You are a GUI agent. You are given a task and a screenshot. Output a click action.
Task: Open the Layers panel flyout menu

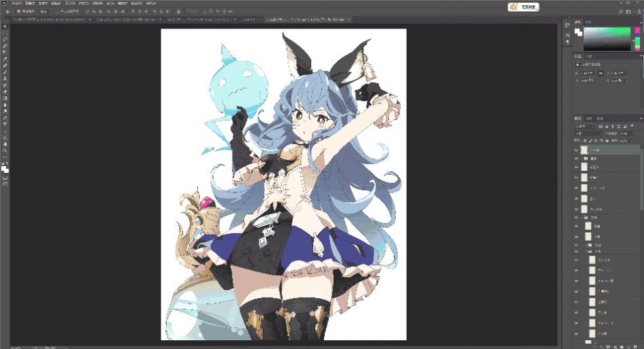[x=641, y=119]
